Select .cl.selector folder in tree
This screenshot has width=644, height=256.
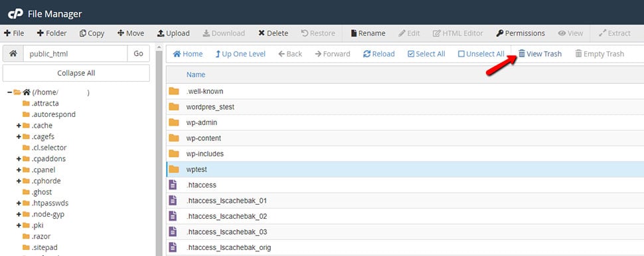[44, 148]
